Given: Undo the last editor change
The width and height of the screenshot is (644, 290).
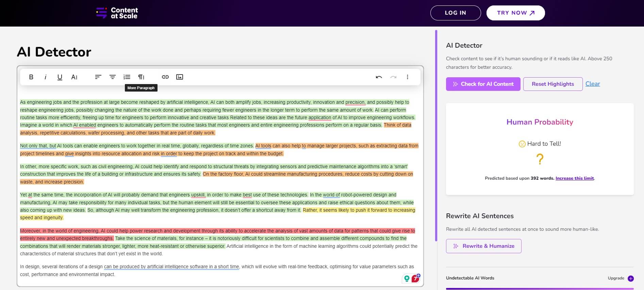Looking at the screenshot, I should (x=379, y=77).
